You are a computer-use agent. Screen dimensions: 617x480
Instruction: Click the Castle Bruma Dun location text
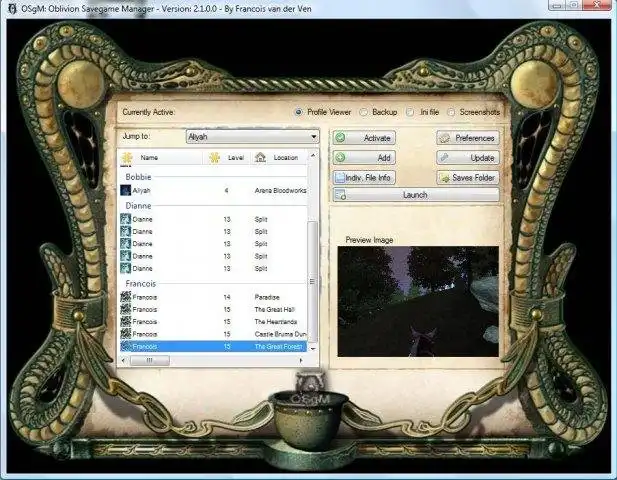280,334
